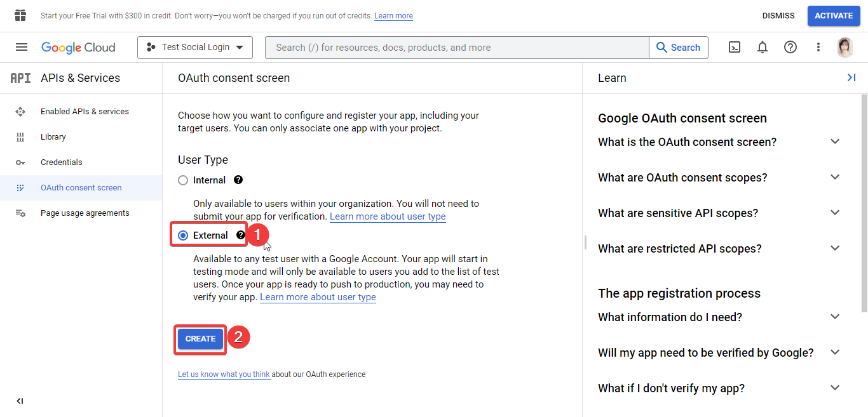Open the notifications bell
This screenshot has width=868, height=417.
(763, 47)
